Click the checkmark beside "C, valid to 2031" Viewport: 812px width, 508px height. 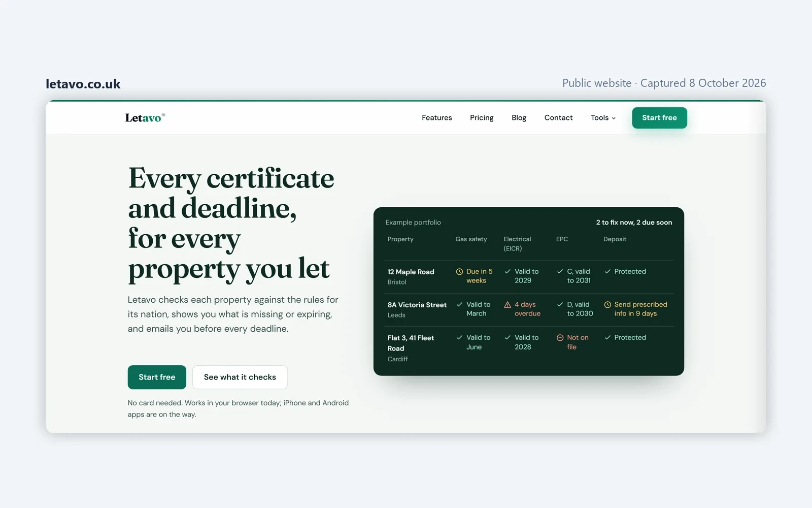[560, 272]
